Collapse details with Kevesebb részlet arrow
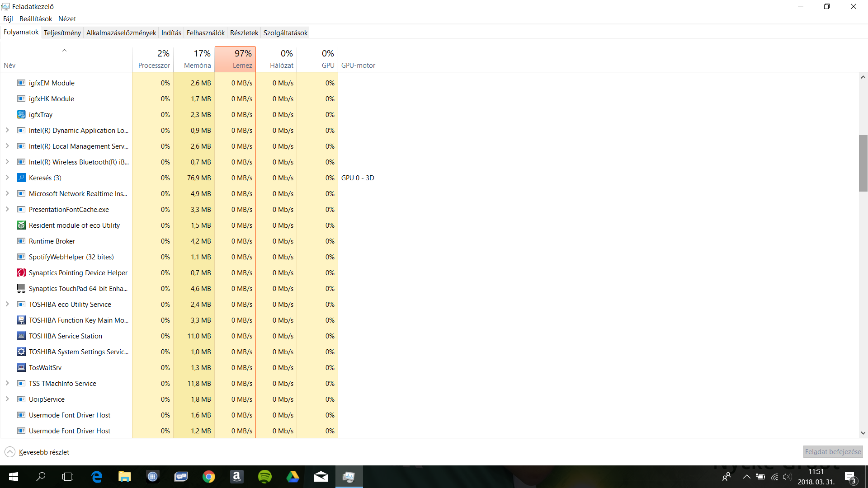This screenshot has height=488, width=868. (10, 452)
